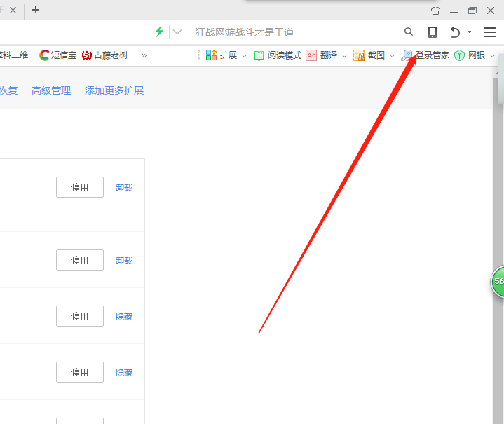Expand the 网银 dropdown arrow

pos(492,56)
